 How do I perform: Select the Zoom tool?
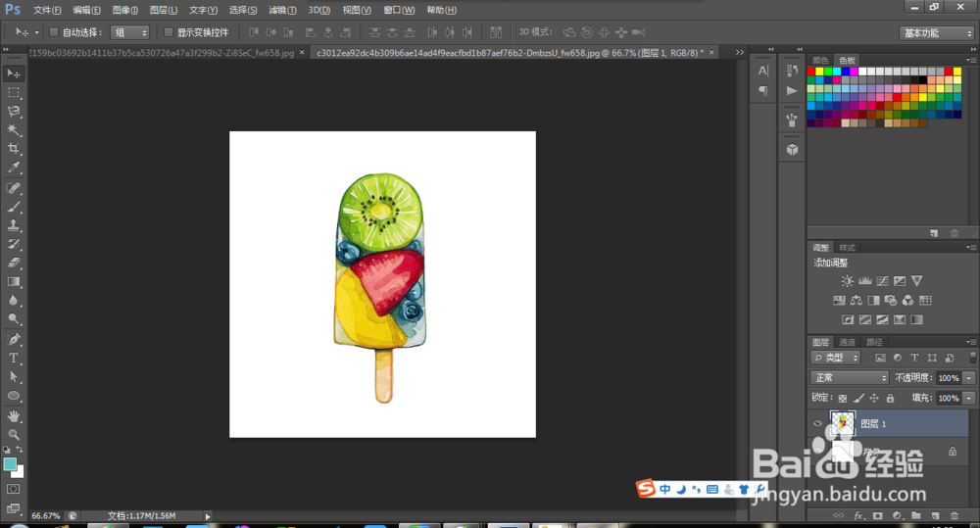click(13, 434)
